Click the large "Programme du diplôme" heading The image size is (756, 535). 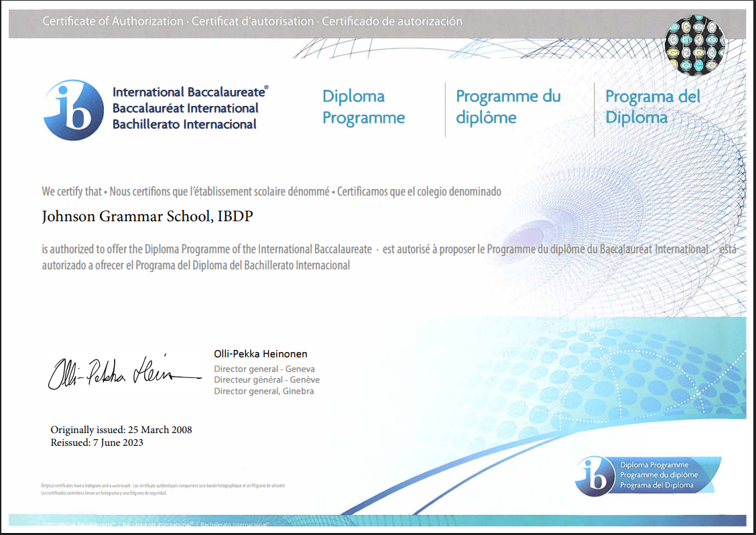[x=508, y=107]
